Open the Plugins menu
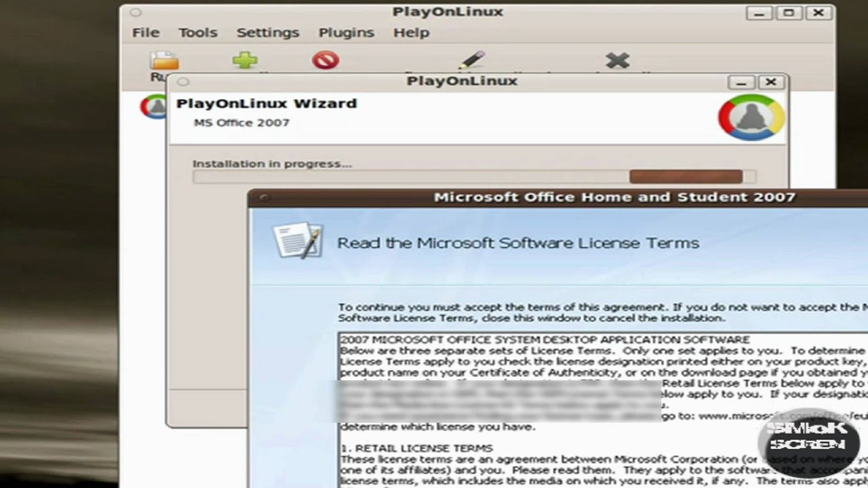 click(346, 33)
